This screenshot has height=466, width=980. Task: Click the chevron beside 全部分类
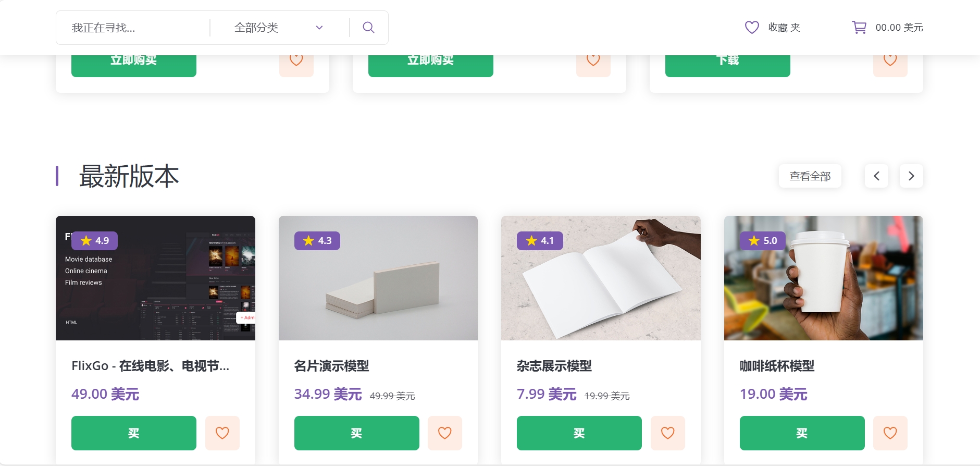[x=319, y=28]
